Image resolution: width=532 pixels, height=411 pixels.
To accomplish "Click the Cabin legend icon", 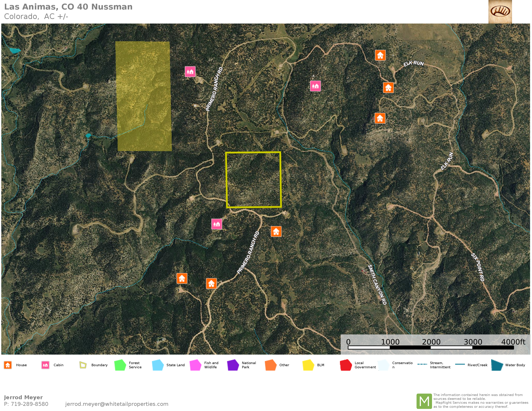I will coord(45,365).
